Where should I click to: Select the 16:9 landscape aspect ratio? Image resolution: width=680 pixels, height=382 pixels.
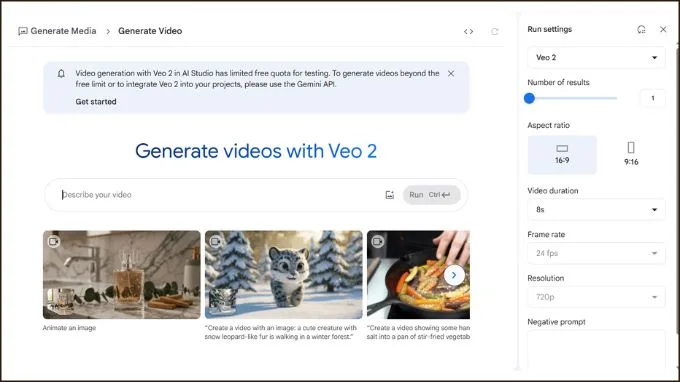click(x=562, y=154)
